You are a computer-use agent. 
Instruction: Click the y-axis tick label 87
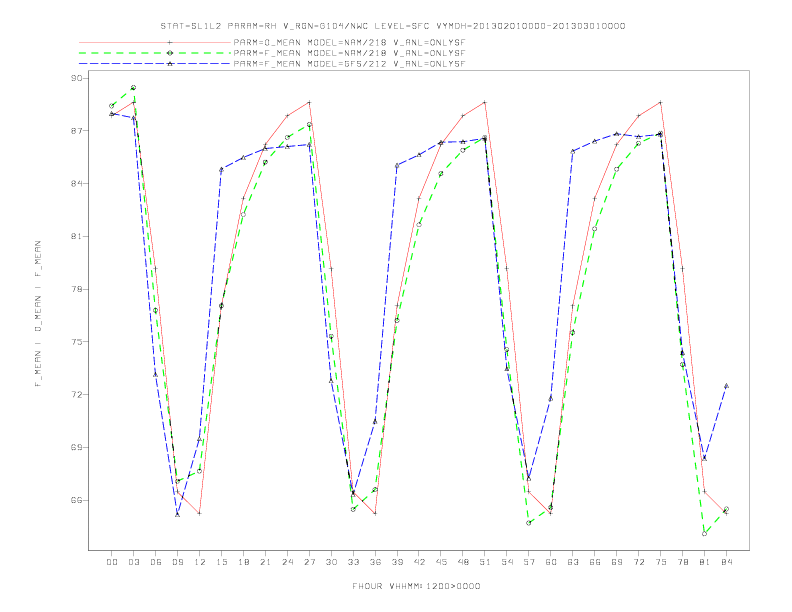click(x=76, y=131)
